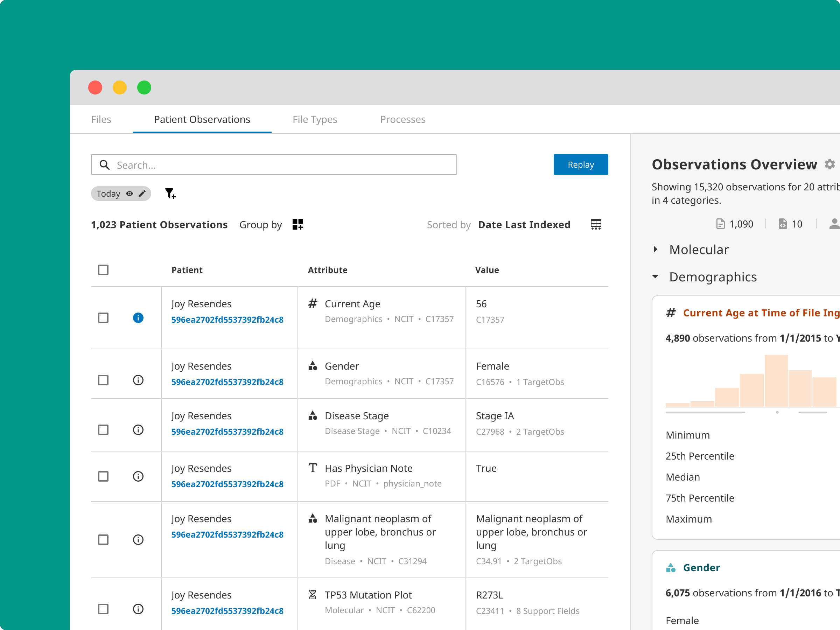840x630 pixels.
Task: Open filled info icon for Current Age row
Action: click(138, 318)
